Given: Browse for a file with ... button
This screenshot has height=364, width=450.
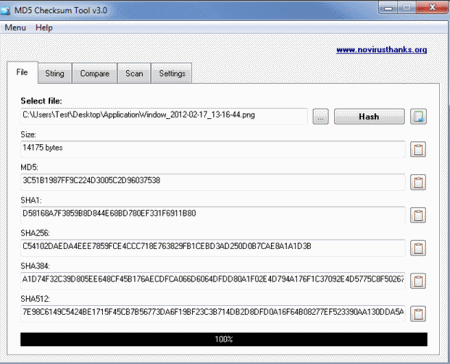Looking at the screenshot, I should [x=321, y=117].
